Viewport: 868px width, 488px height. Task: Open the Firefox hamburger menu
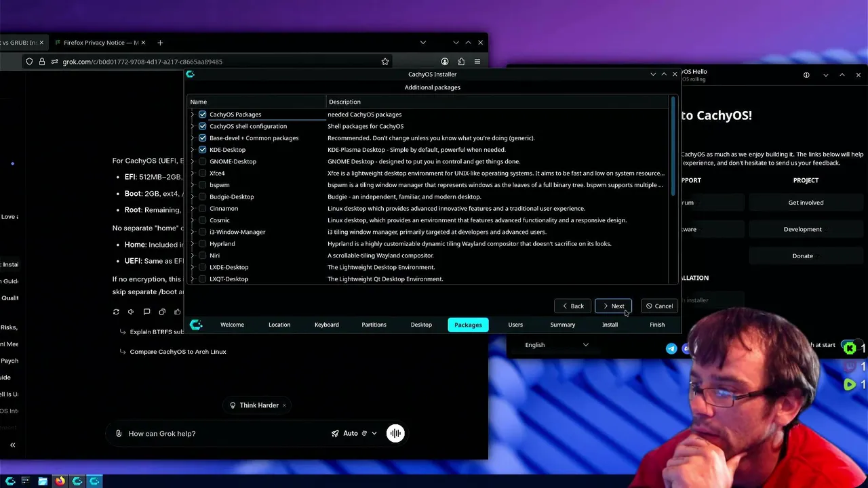[477, 62]
